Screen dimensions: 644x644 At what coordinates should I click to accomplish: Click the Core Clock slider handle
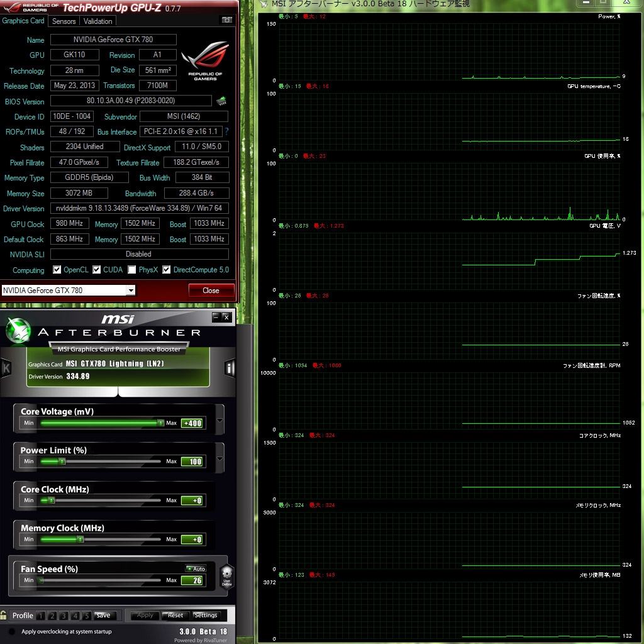click(x=52, y=500)
